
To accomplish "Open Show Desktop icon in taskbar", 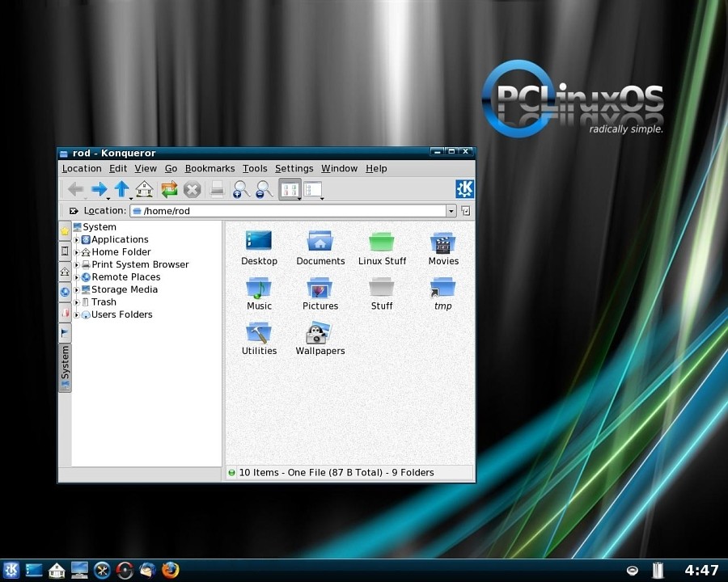I will [34, 570].
